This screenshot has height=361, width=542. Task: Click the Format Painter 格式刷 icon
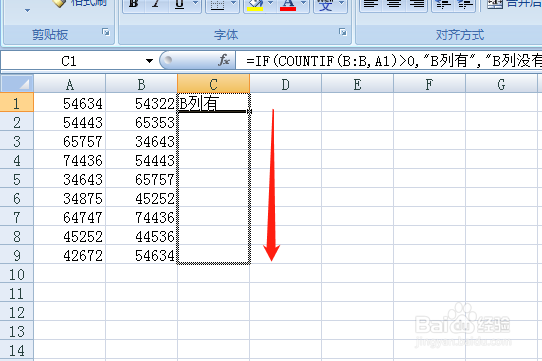coord(59,3)
